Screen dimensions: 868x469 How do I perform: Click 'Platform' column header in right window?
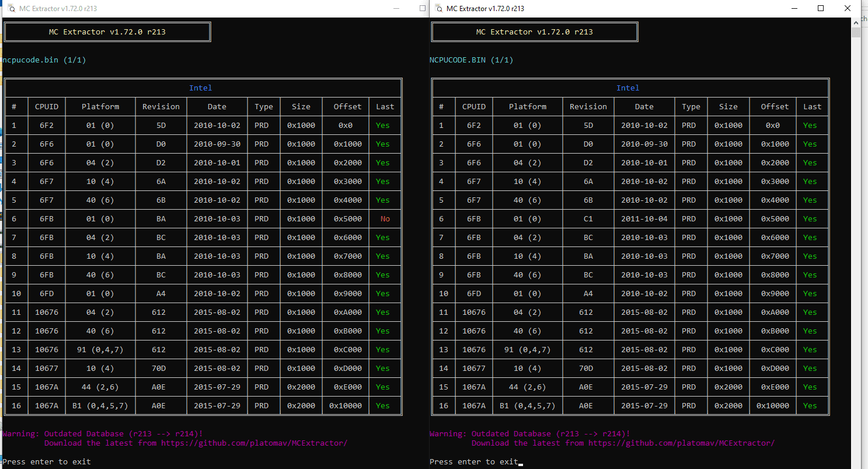[528, 107]
